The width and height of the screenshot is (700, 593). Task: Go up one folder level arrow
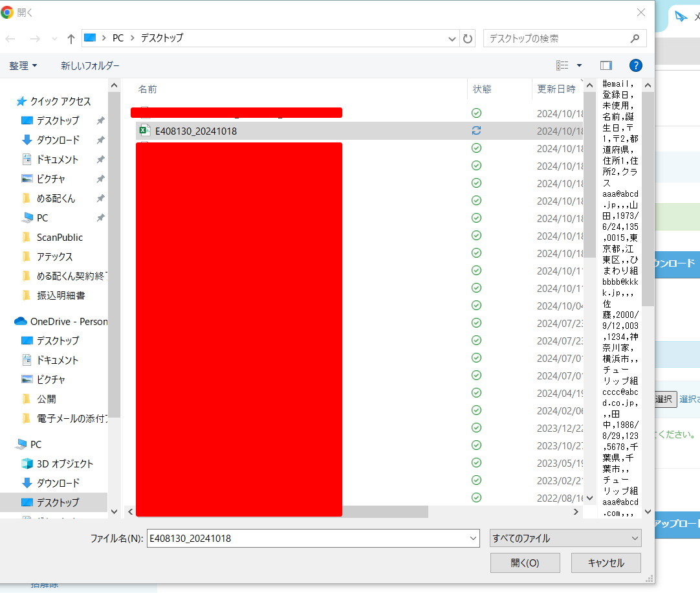(71, 39)
